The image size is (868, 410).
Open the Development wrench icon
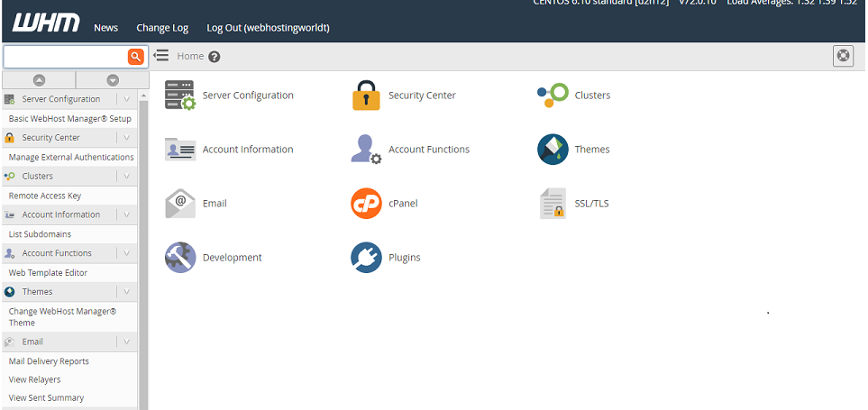point(179,258)
